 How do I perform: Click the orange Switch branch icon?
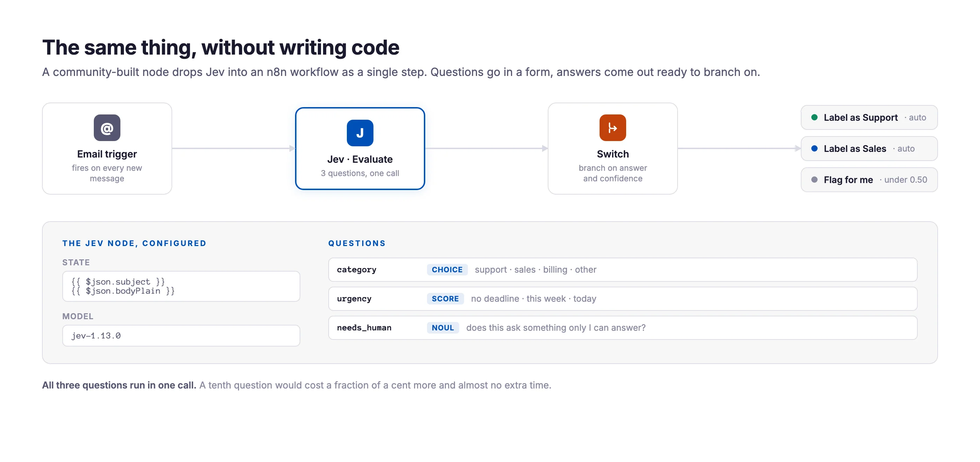(612, 128)
